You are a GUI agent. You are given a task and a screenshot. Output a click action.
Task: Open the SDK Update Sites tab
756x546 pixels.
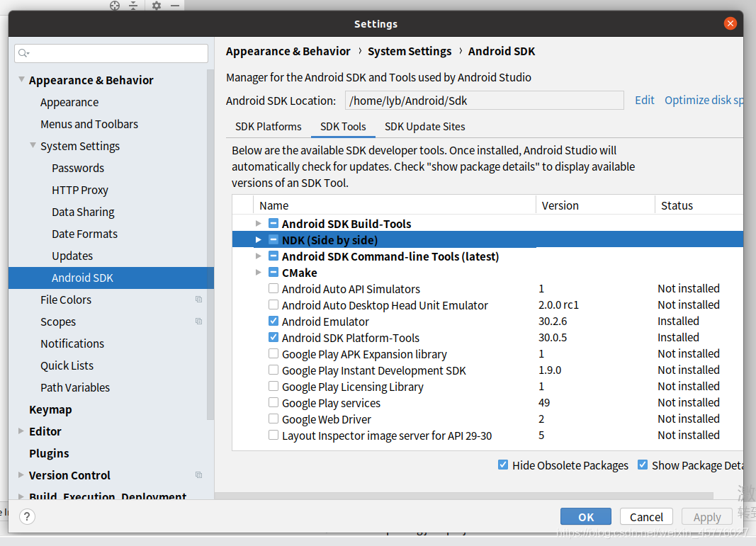pos(425,127)
